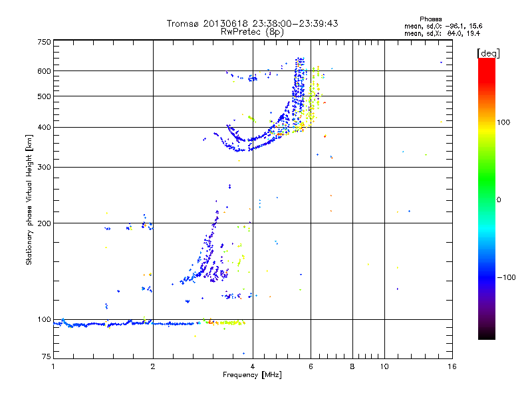Image resolution: width=532 pixels, height=399 pixels.
Task: Click the '600' y-axis tick label
Action: point(44,71)
